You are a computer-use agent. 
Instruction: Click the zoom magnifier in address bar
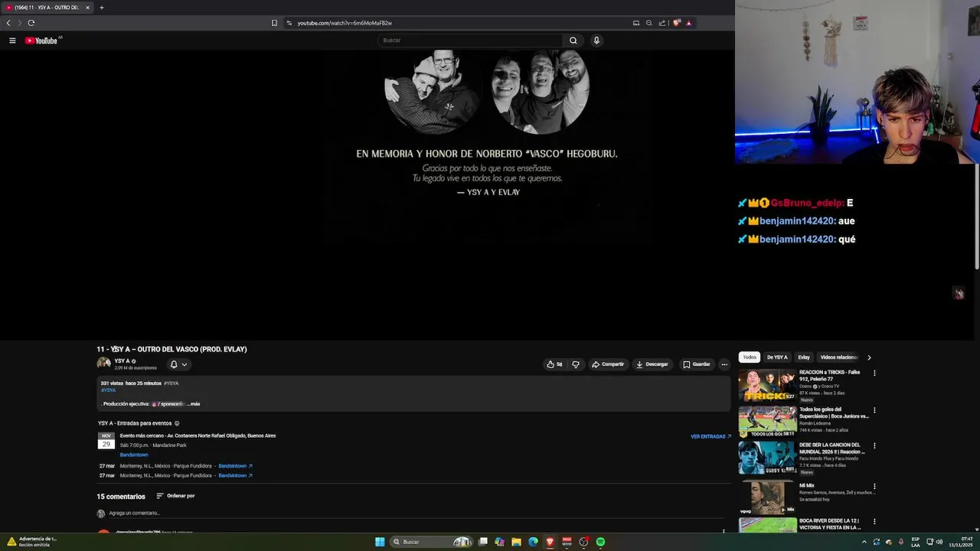pyautogui.click(x=649, y=23)
